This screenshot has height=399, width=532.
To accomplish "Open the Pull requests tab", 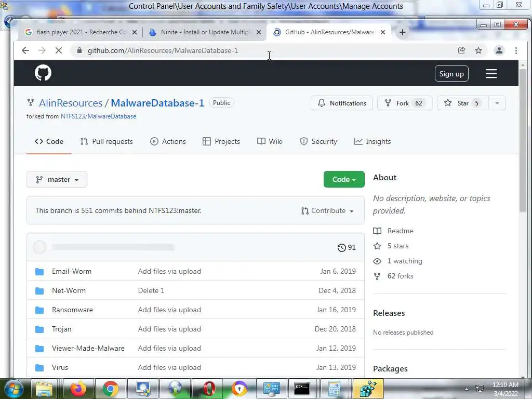I will [107, 141].
